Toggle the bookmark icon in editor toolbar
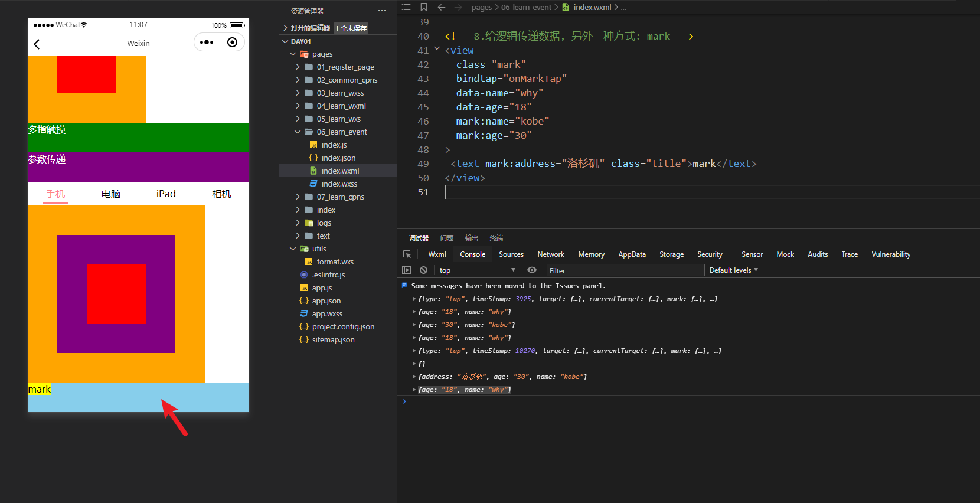The image size is (980, 503). coord(424,7)
